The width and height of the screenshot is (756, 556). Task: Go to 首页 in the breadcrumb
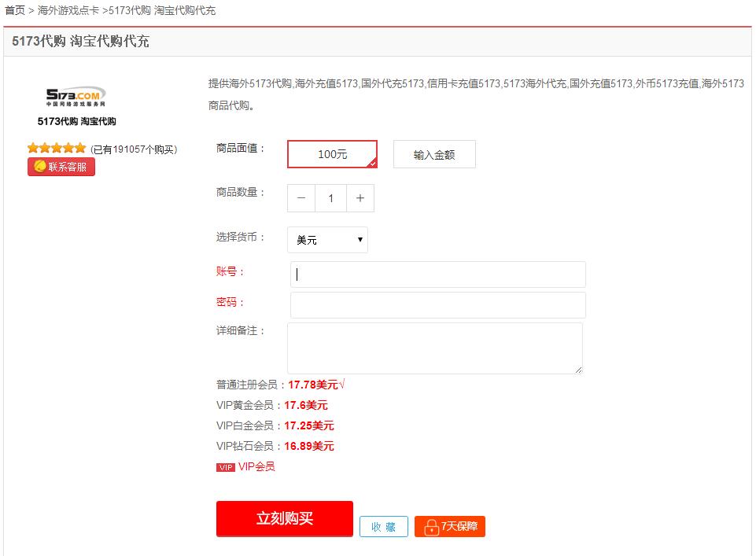tap(15, 10)
